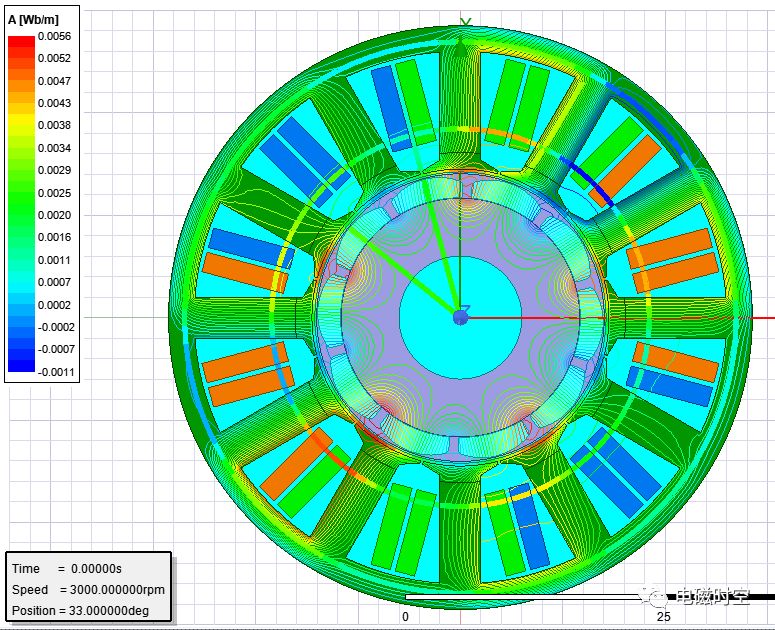The image size is (775, 630).
Task: Select the Z axis origin marker at motor center
Action: click(461, 318)
